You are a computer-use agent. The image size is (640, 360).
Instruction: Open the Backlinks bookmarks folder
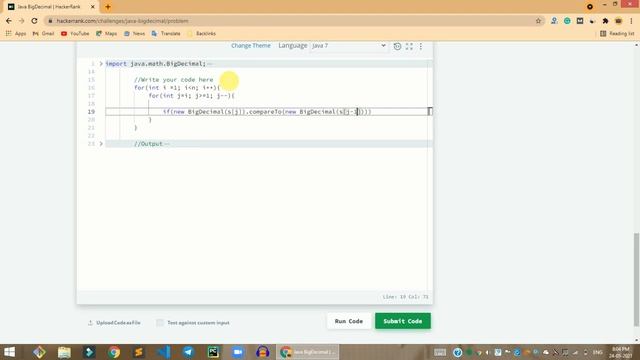tap(201, 33)
